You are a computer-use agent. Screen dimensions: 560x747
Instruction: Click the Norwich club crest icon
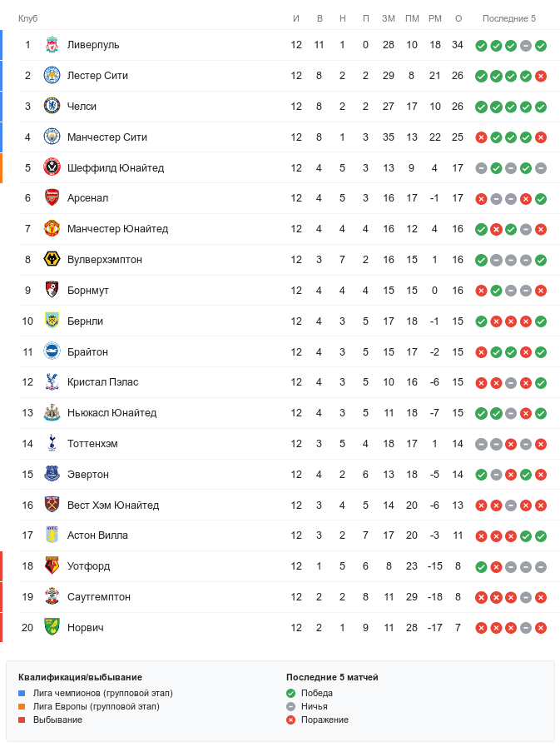tap(52, 628)
